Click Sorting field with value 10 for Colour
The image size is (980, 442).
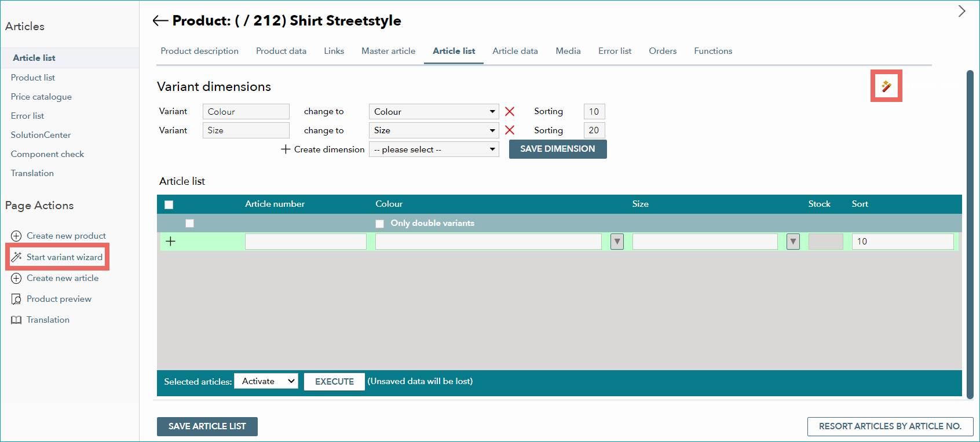point(594,111)
